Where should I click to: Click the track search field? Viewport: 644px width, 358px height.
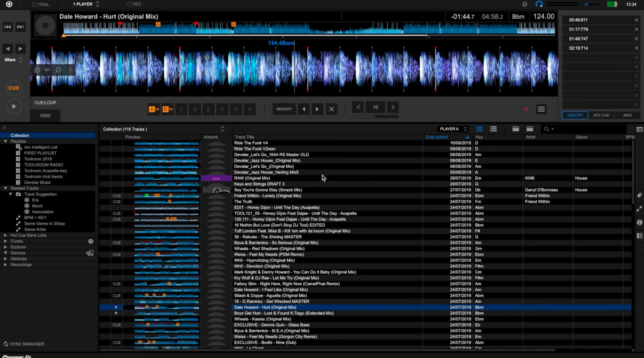pyautogui.click(x=584, y=129)
